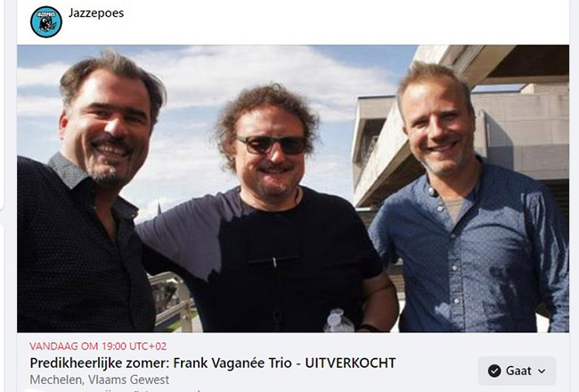
Task: Click the water bottle in the photo
Action: [338, 321]
